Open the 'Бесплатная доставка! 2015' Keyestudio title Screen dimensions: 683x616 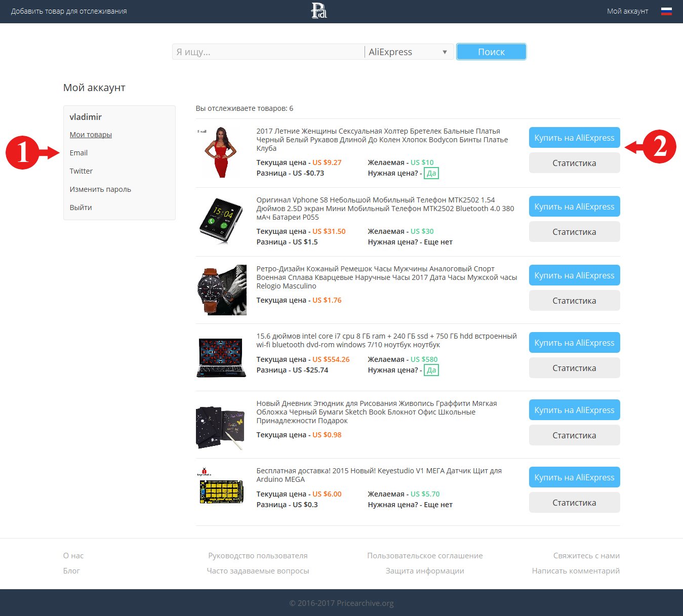pos(379,475)
